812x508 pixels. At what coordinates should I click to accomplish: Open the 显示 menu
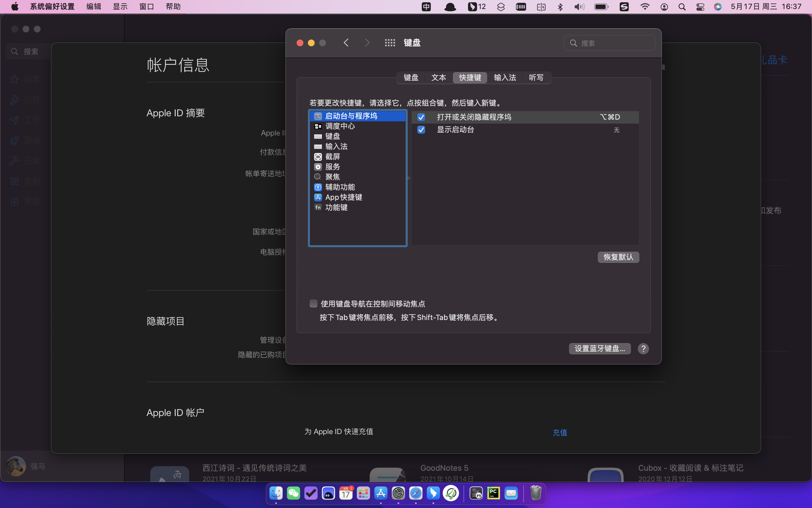(120, 7)
